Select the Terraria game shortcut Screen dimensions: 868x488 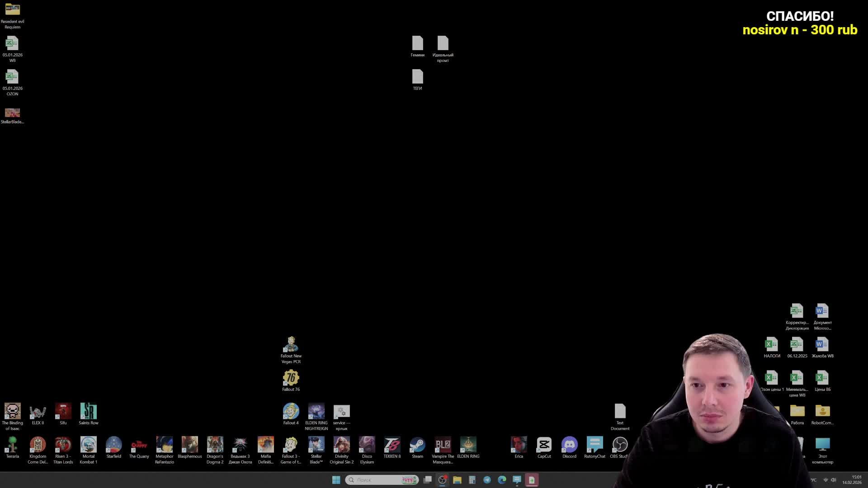click(12, 445)
